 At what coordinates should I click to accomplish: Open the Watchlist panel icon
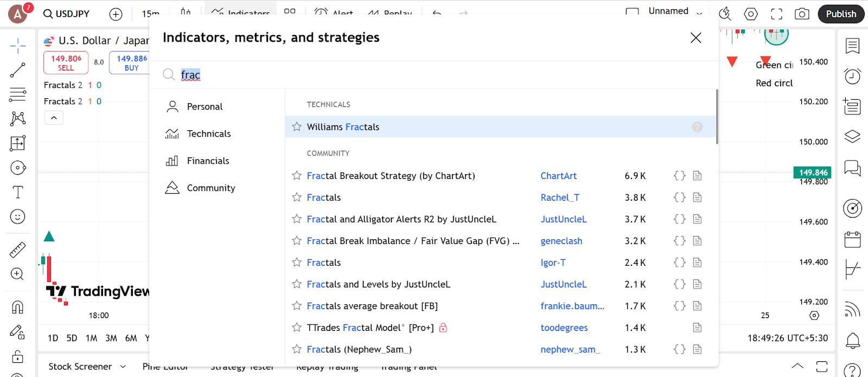click(x=852, y=46)
